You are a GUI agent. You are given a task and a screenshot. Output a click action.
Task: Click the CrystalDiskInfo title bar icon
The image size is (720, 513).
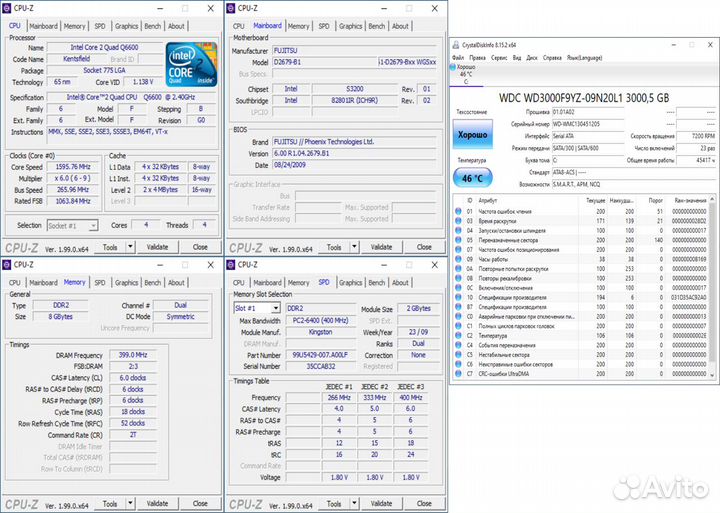tap(456, 45)
